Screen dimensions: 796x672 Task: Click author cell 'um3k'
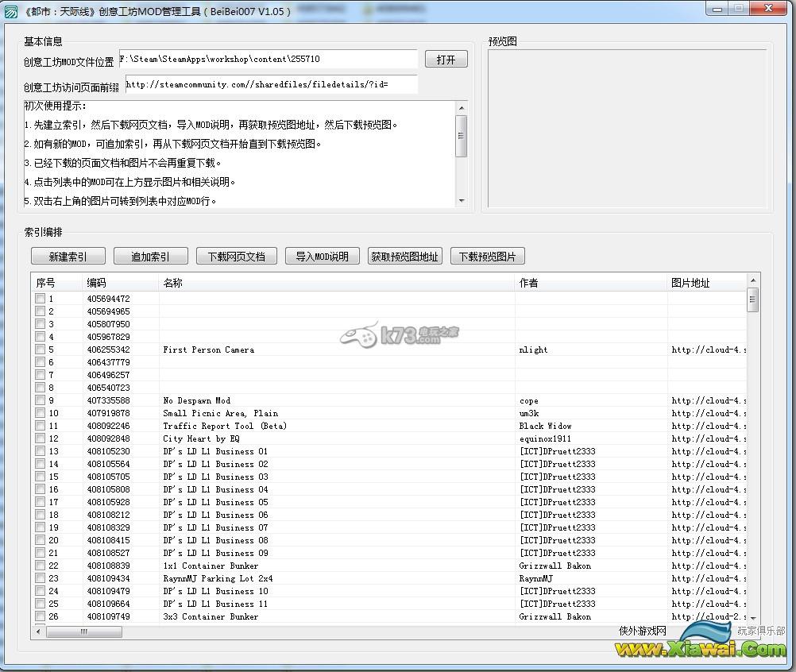tap(529, 413)
